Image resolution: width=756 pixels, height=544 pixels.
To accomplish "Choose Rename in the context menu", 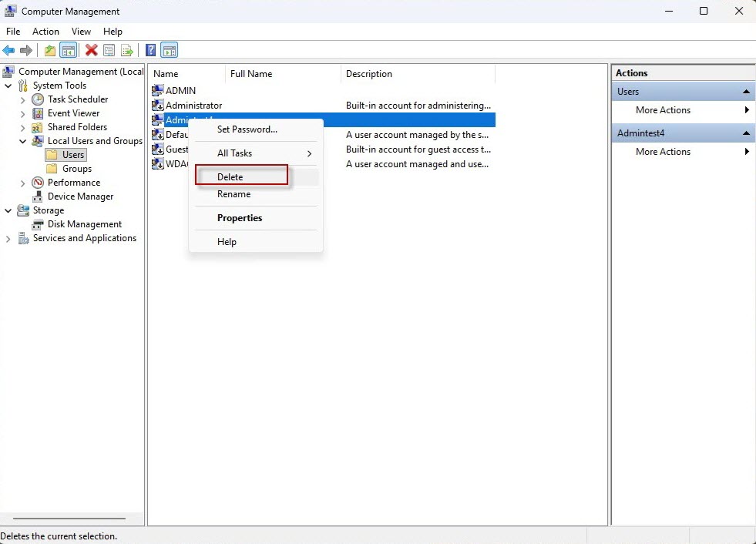I will pyautogui.click(x=256, y=194).
